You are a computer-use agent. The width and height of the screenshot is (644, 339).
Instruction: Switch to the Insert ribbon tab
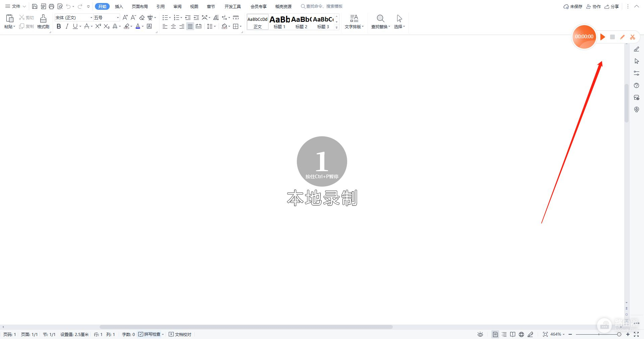119,6
